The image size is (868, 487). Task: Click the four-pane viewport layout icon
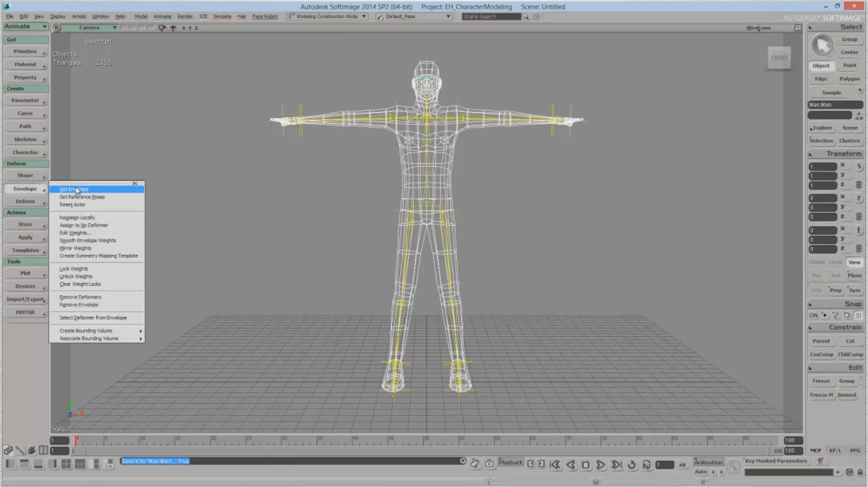click(x=66, y=464)
